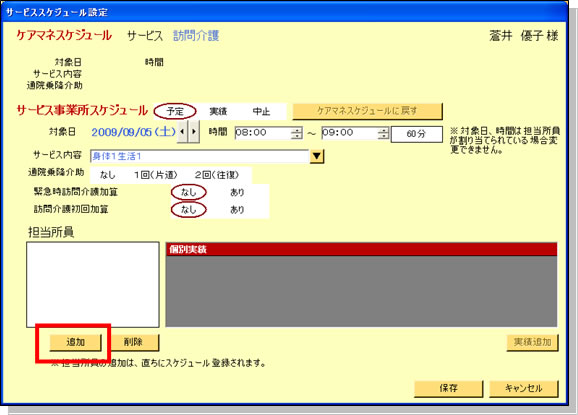Select the 予定 status option
Screen dimensions: 578x415
(175, 111)
